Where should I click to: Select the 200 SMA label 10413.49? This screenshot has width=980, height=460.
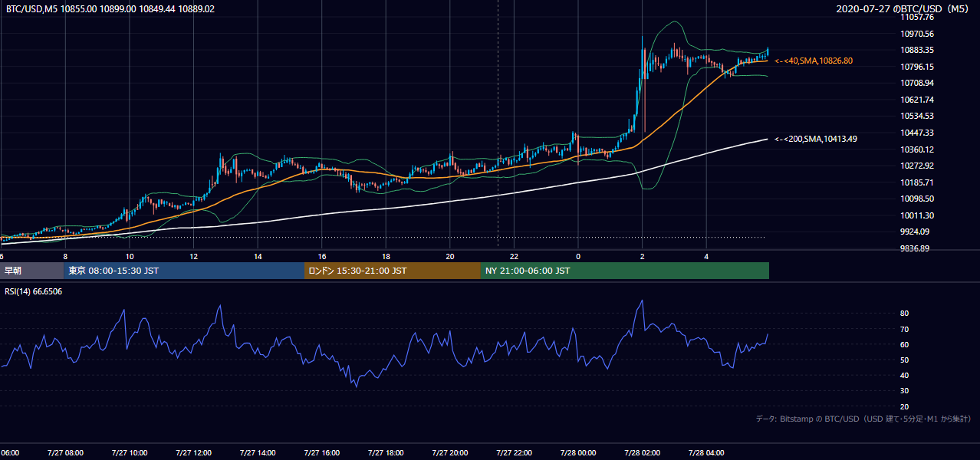pyautogui.click(x=816, y=139)
